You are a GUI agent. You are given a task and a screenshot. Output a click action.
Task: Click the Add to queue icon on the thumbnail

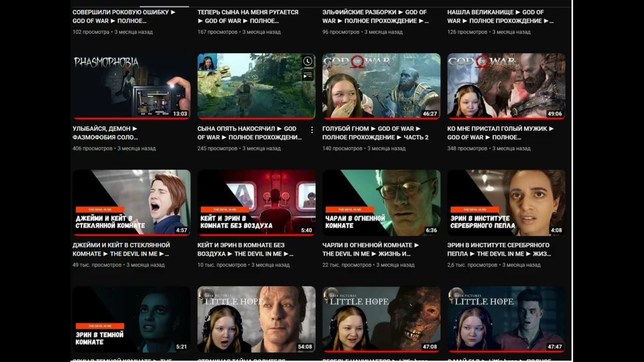307,75
